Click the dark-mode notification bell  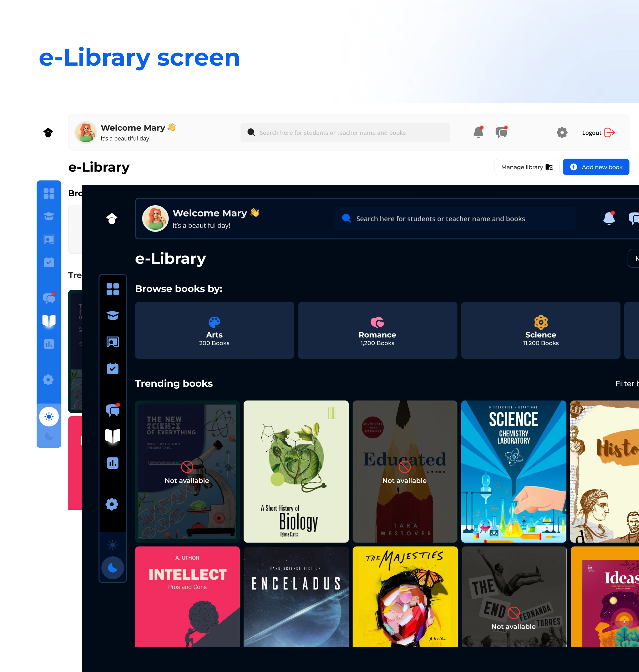609,218
